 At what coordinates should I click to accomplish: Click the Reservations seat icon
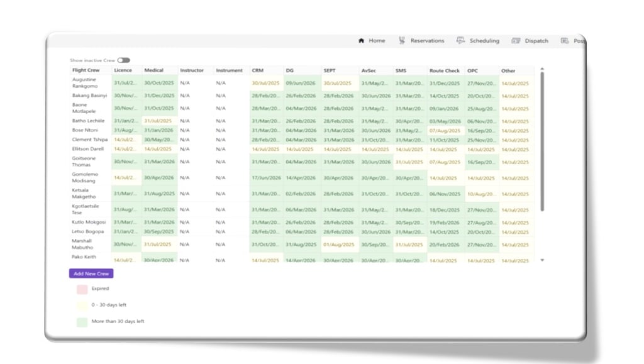[402, 40]
